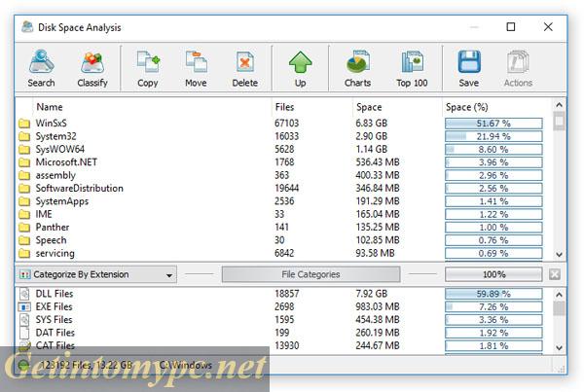Go Up one directory level
Image resolution: width=584 pixels, height=392 pixels.
click(x=300, y=68)
